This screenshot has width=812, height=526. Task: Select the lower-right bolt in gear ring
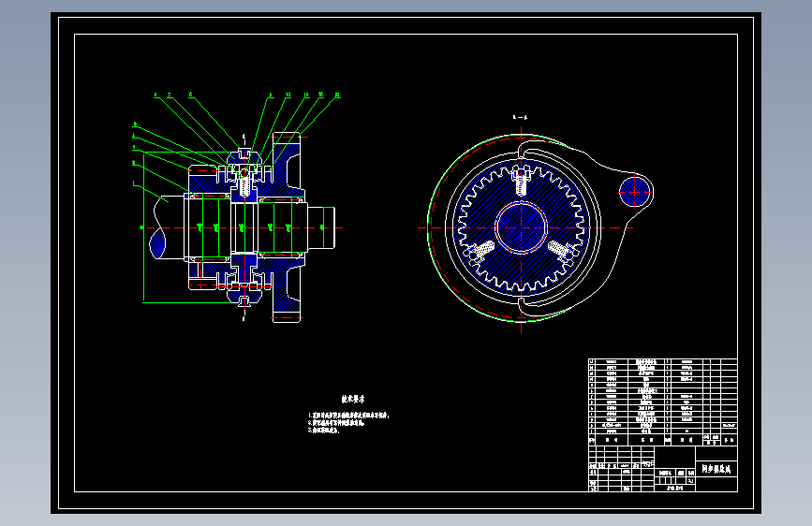pos(561,251)
